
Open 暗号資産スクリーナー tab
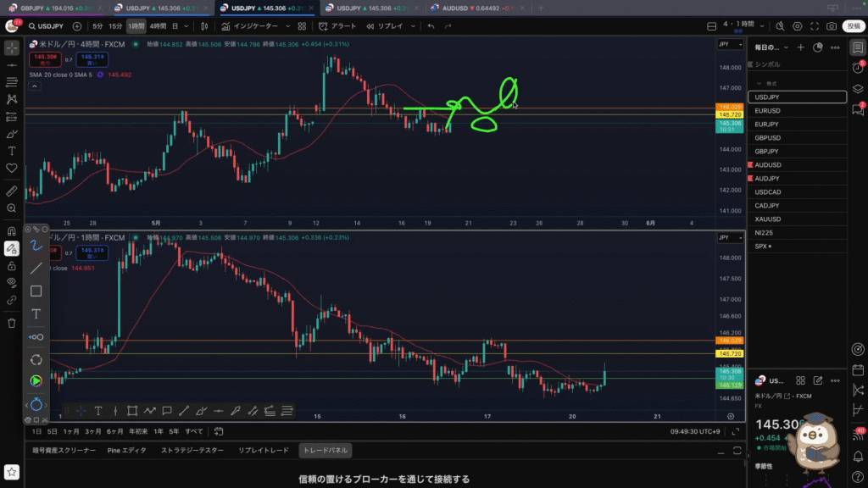[64, 451]
